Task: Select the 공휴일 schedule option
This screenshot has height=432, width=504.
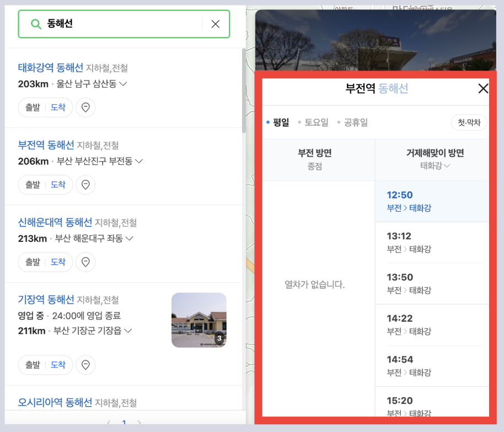Action: click(355, 122)
